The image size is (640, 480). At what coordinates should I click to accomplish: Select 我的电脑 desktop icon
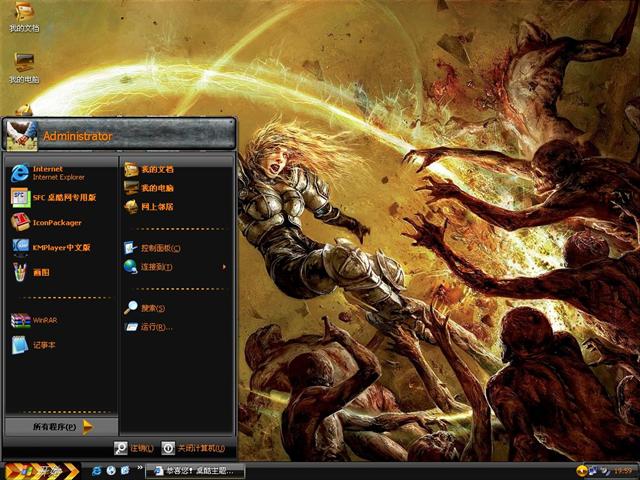click(x=24, y=68)
